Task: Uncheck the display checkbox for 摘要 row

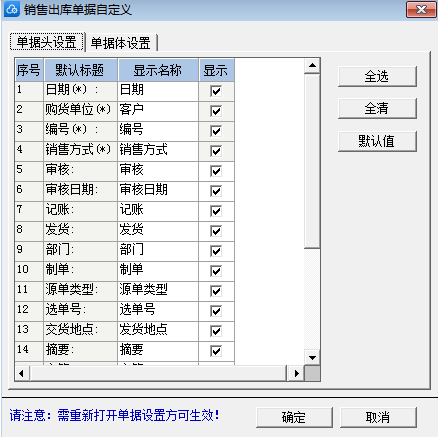Action: [216, 351]
